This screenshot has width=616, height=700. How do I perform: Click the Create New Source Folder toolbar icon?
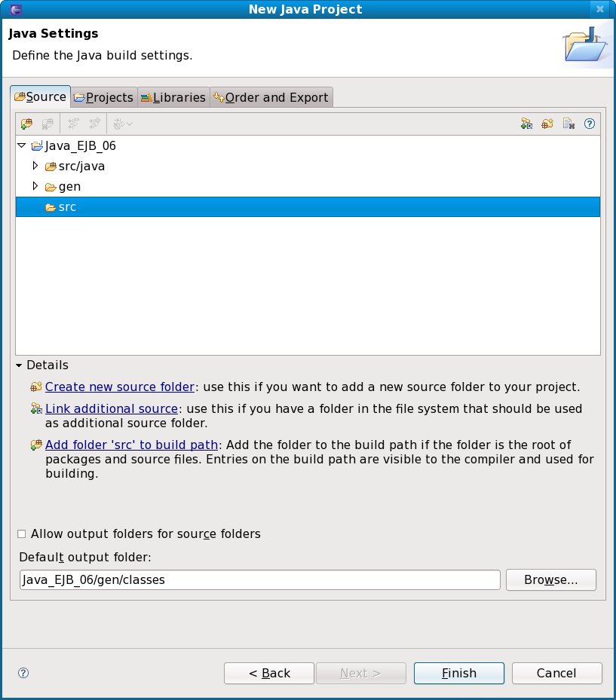[x=548, y=124]
